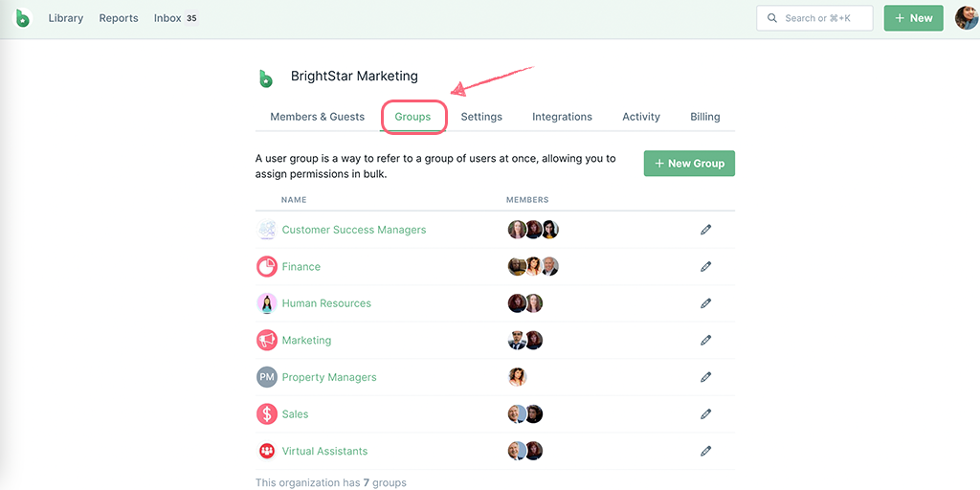Click the megaphone Marketing group icon
Screen dimensions: 980x490
pos(267,341)
